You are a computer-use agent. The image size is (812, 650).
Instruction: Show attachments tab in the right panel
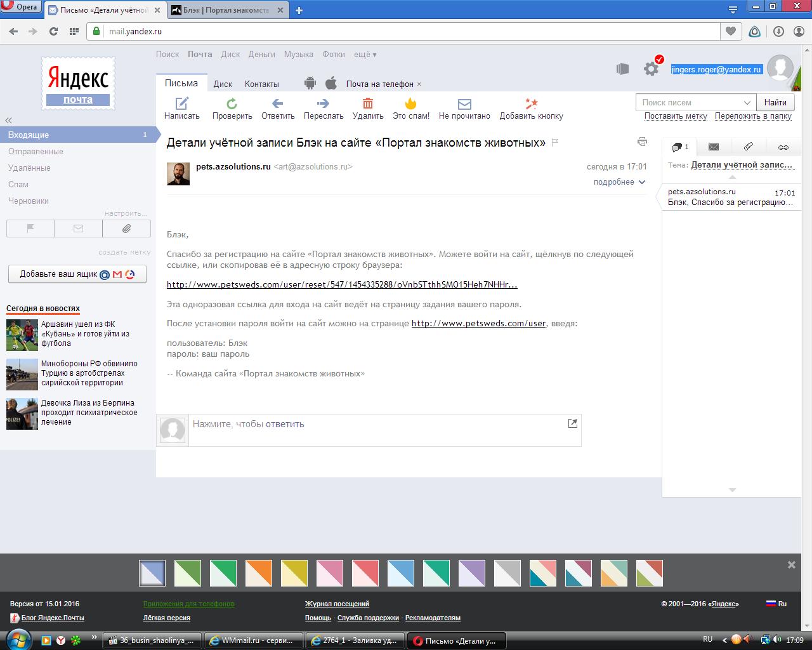coord(749,147)
